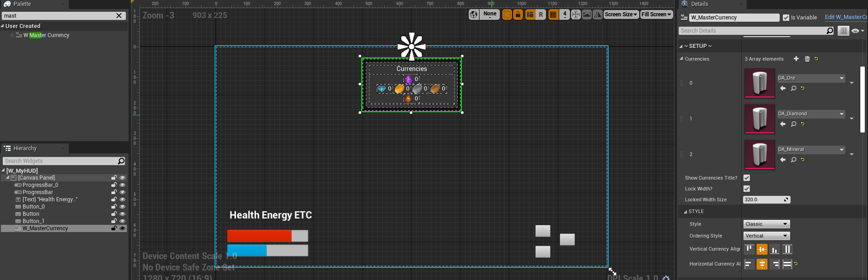This screenshot has height=280, width=868.
Task: Toggle the mirror preview icon
Action: coord(598,14)
